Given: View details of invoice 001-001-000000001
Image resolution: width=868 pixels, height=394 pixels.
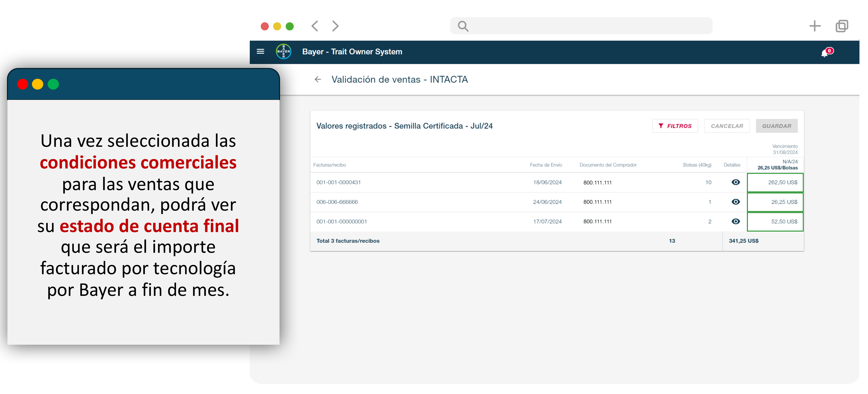Looking at the screenshot, I should (736, 221).
